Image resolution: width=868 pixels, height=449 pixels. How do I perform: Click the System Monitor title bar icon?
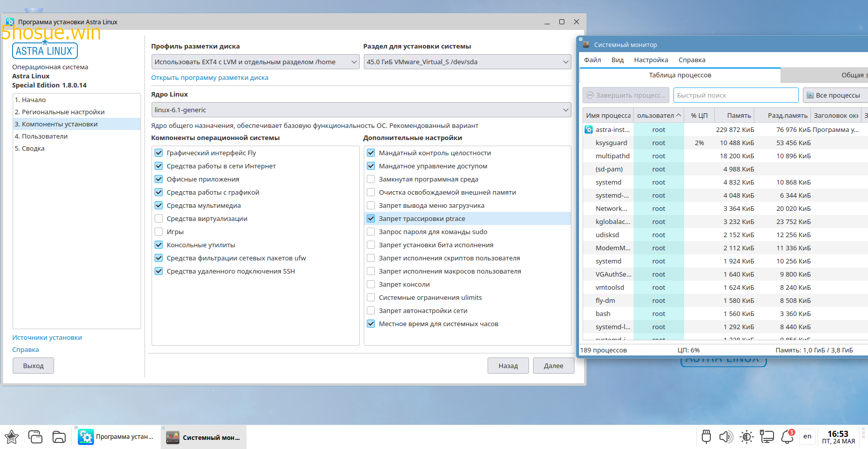tap(586, 45)
